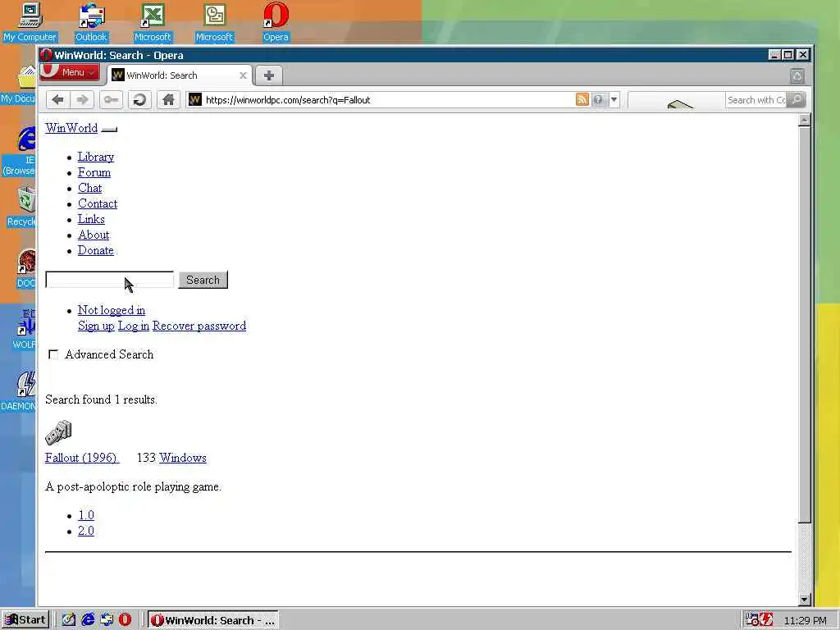The image size is (840, 630).
Task: Click the Outlook desktop icon
Action: click(92, 22)
